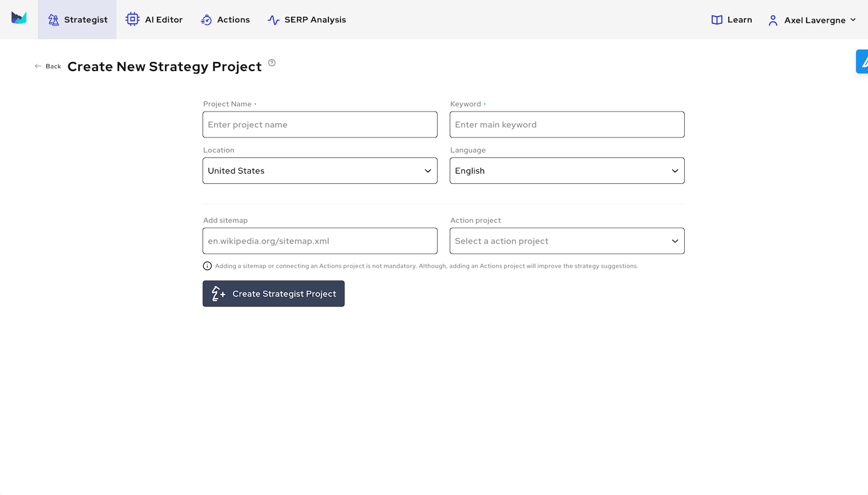Click the back arrow icon
Viewport: 868px width, 495px height.
coord(38,66)
